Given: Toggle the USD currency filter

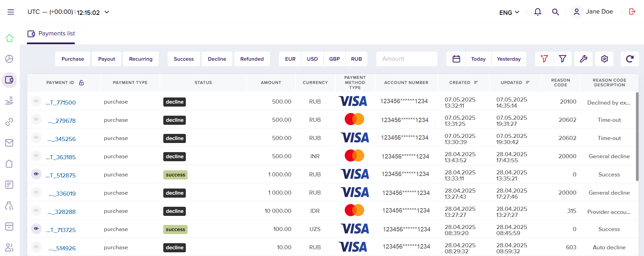Looking at the screenshot, I should 312,59.
